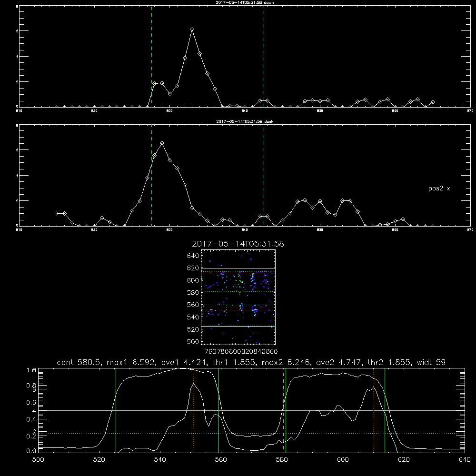The image size is (476, 476).
Task: Click the left green dashed line in dusk plot
Action: (151, 176)
